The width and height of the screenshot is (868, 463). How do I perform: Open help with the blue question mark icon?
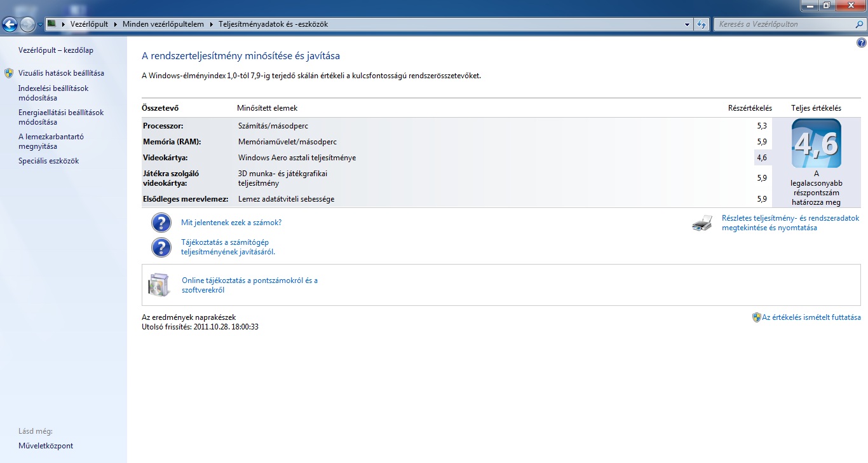861,43
